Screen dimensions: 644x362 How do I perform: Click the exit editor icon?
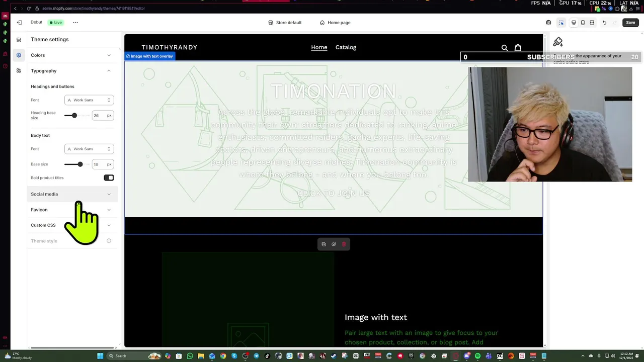(19, 23)
